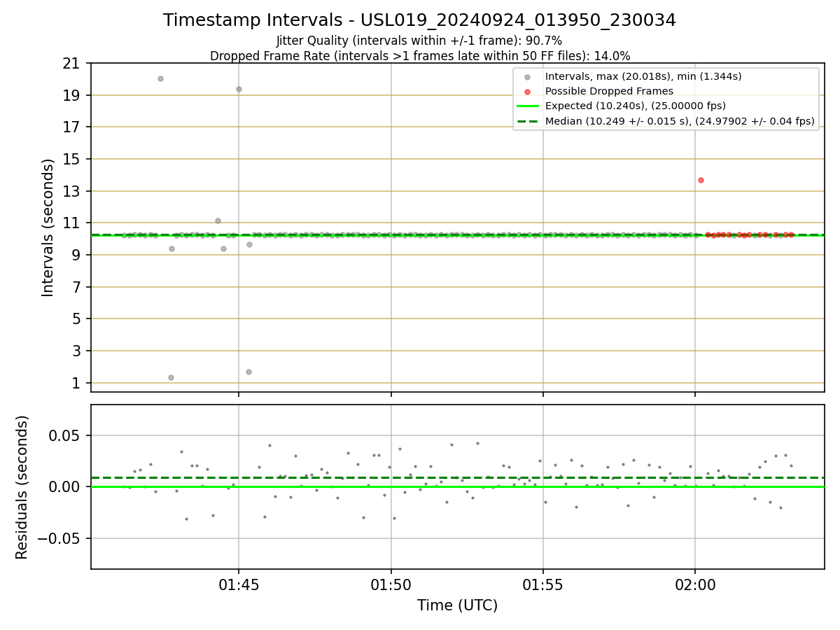840x630 pixels.
Task: Click the gray point just above 11 seconds
Action: click(218, 220)
